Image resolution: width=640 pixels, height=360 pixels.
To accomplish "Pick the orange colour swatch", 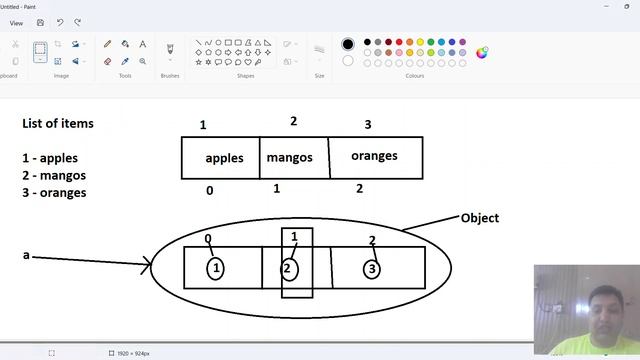I will pyautogui.click(x=409, y=42).
